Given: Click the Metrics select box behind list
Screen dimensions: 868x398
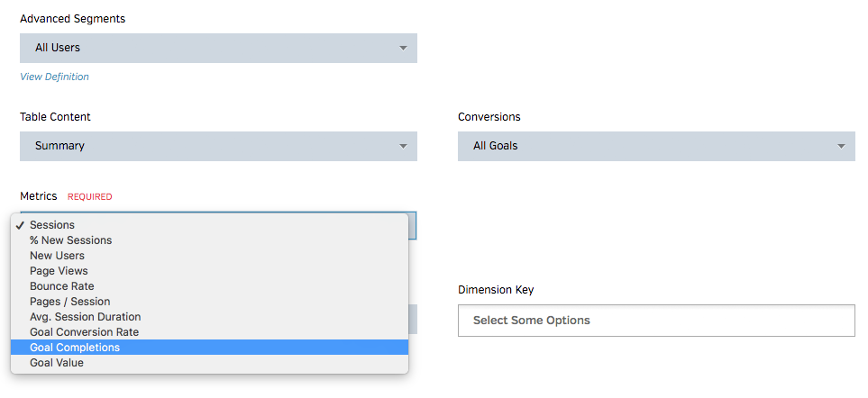Looking at the screenshot, I should (x=413, y=227).
